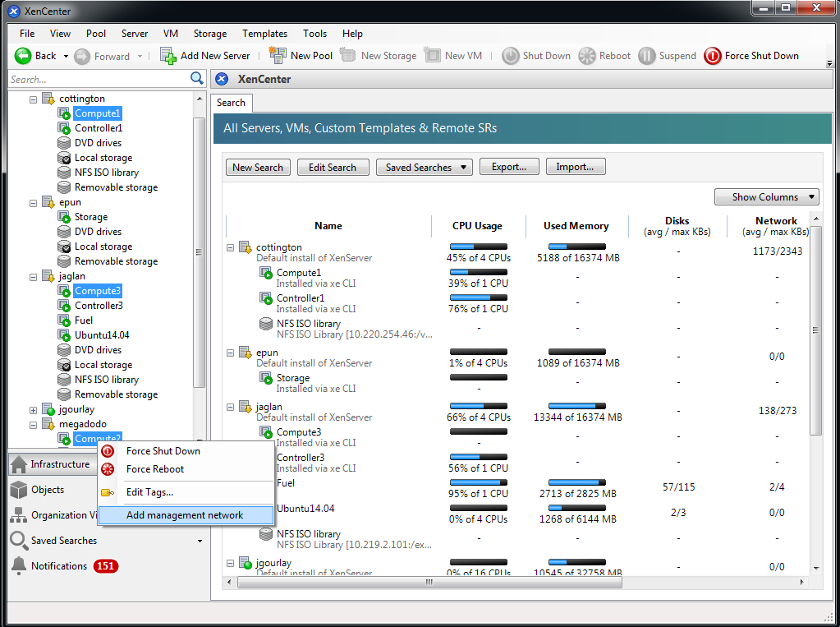Select Compute3 in the tree
Viewport: 840px width, 627px height.
pos(98,291)
